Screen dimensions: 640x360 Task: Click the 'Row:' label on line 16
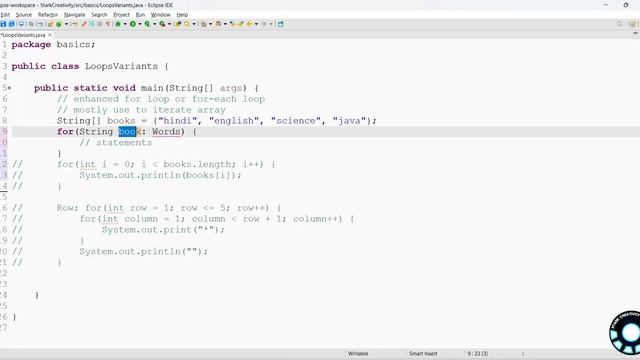68,208
